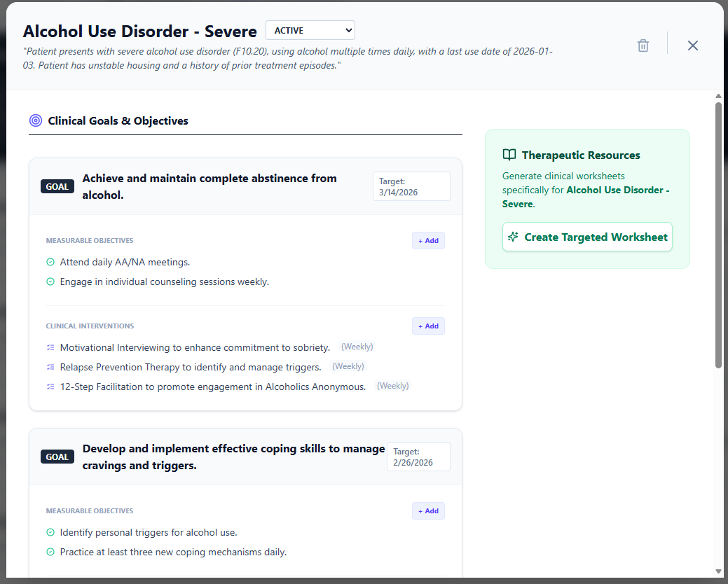This screenshot has height=584, width=728.
Task: Toggle check on 'Practice at least three new coping mechanisms daily'
Action: [50, 551]
